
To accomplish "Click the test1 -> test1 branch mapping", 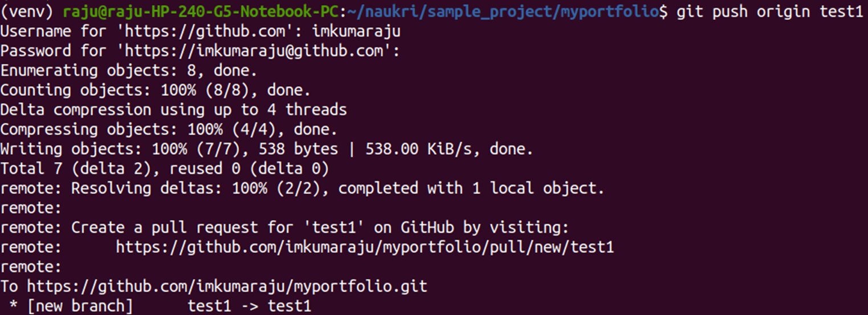I will pyautogui.click(x=250, y=306).
